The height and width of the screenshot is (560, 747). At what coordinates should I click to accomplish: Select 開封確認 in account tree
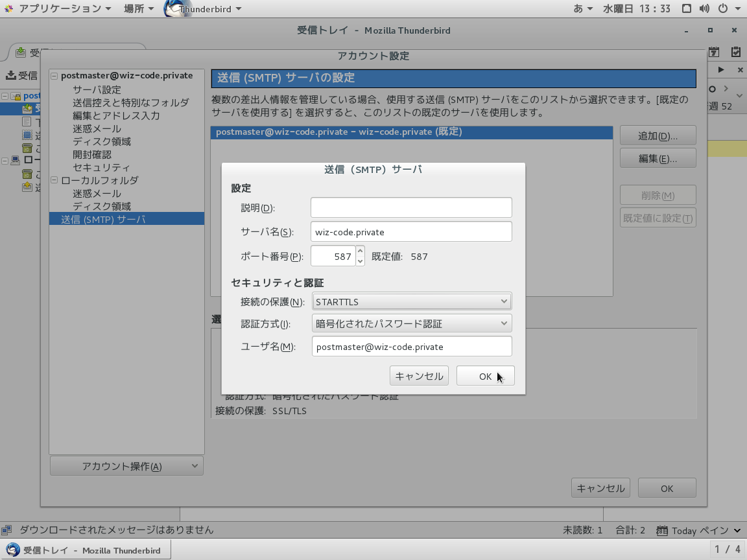click(x=92, y=155)
